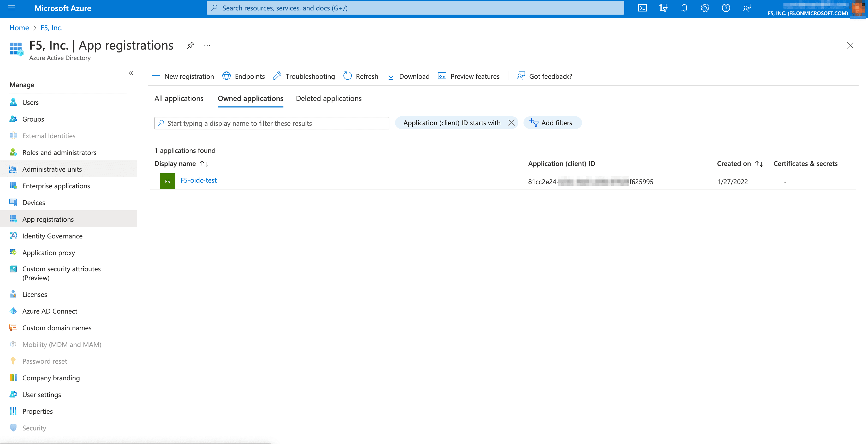
Task: Open App registrations in sidebar
Action: (47, 219)
